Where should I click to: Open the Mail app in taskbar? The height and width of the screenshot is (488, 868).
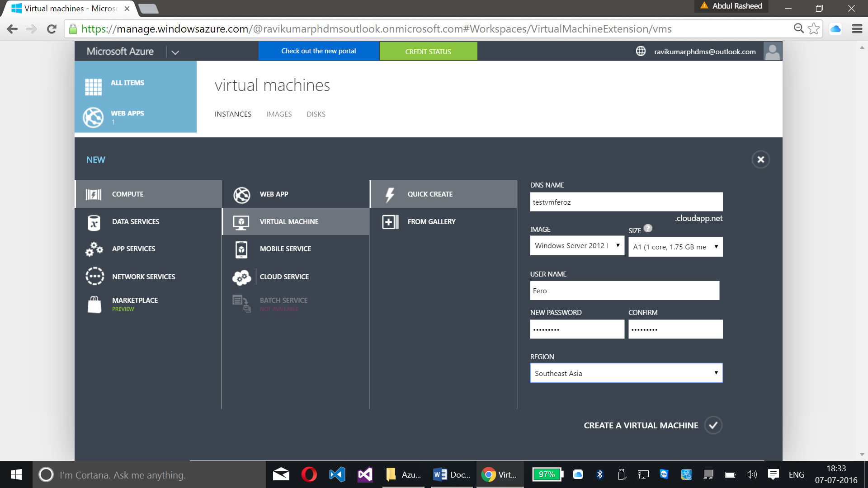click(x=281, y=474)
